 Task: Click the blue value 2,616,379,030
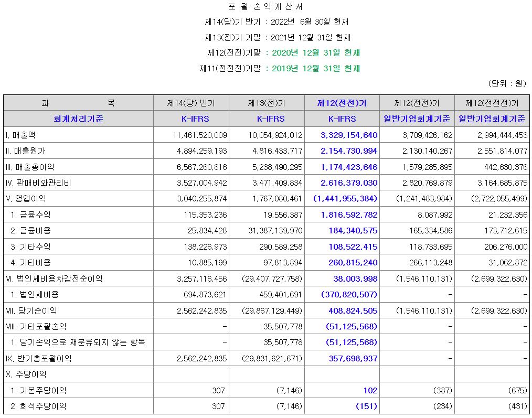pos(349,183)
